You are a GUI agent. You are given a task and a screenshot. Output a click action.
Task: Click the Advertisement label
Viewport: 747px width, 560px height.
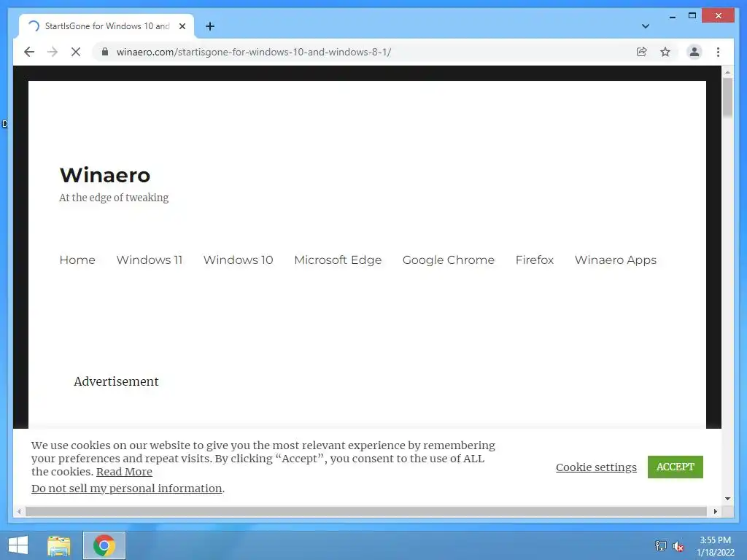point(116,381)
